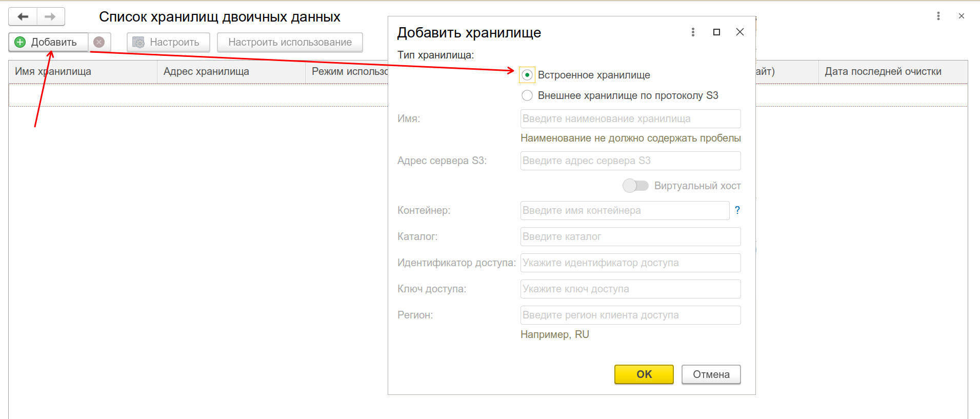Image resolution: width=980 pixels, height=419 pixels.
Task: Maximize the Добавить хранилище dialog
Action: coord(716,32)
